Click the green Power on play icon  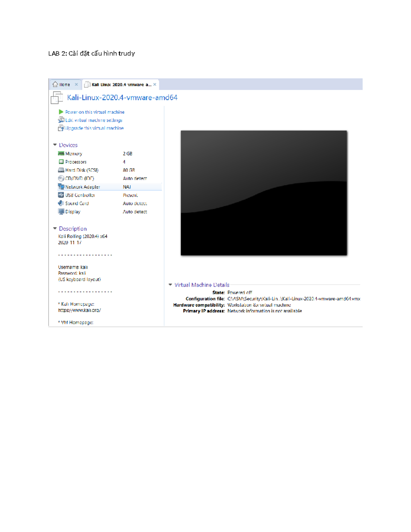pyautogui.click(x=61, y=112)
